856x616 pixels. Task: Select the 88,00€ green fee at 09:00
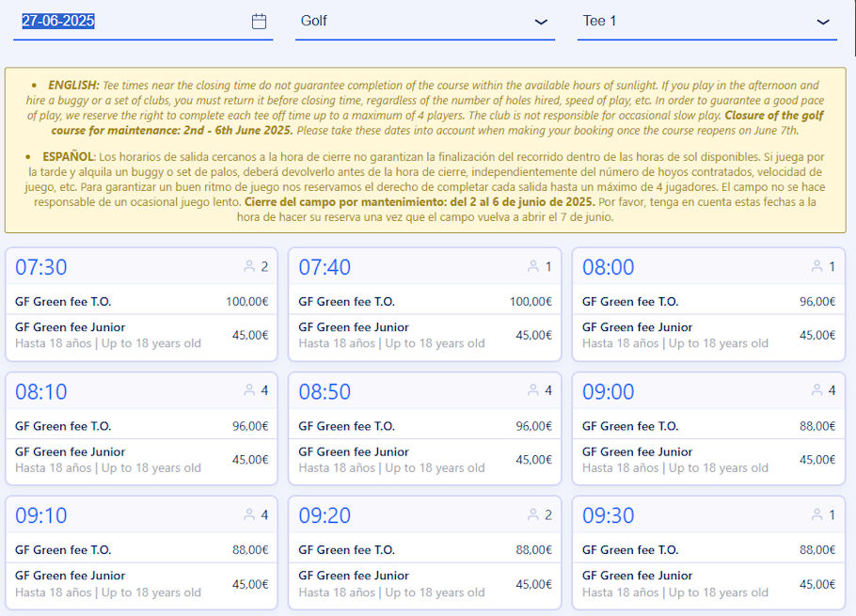coord(816,426)
